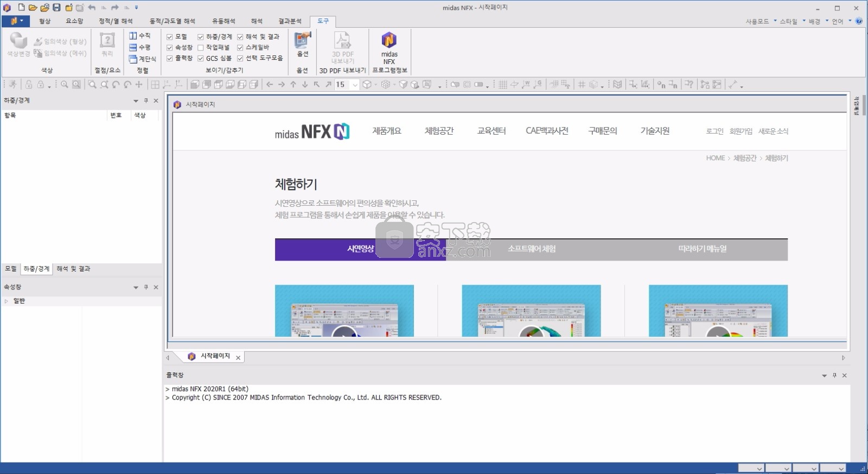Click the down arrow view rotation icon
868x474 pixels.
(305, 84)
